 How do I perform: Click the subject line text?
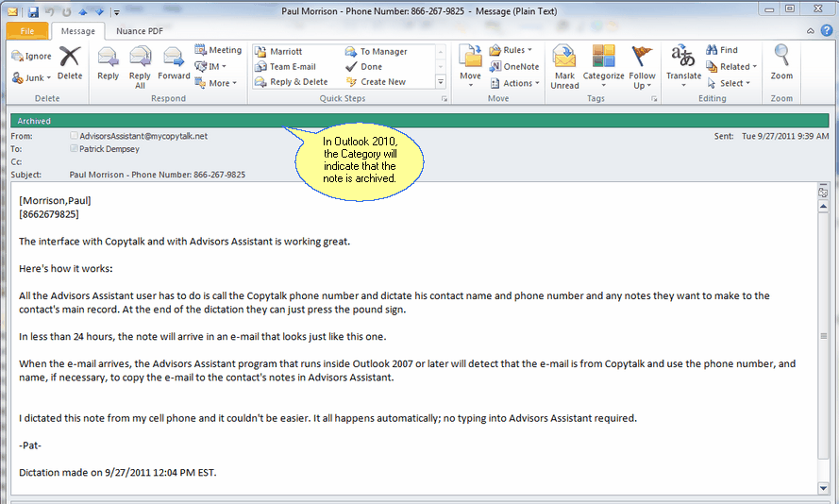(x=158, y=175)
